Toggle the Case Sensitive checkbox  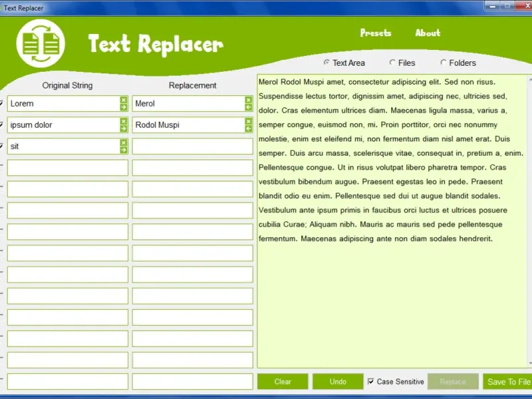[371, 382]
